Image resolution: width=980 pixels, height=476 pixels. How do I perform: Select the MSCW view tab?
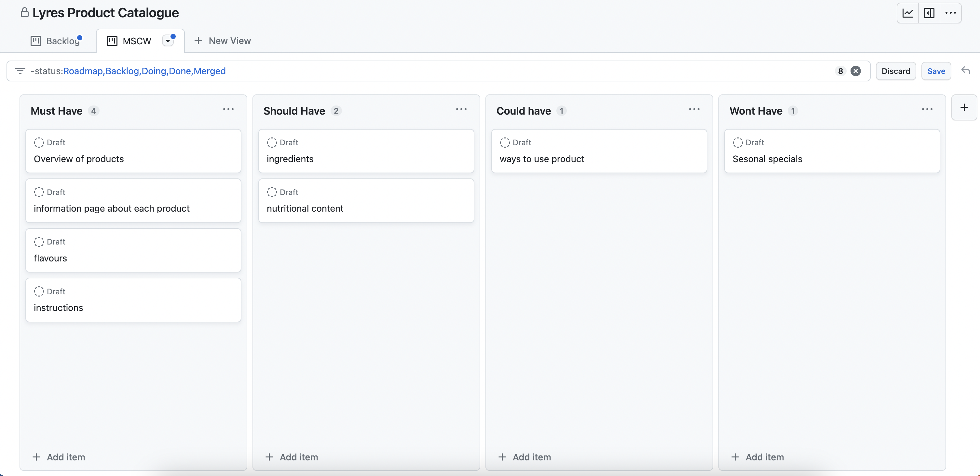(136, 40)
